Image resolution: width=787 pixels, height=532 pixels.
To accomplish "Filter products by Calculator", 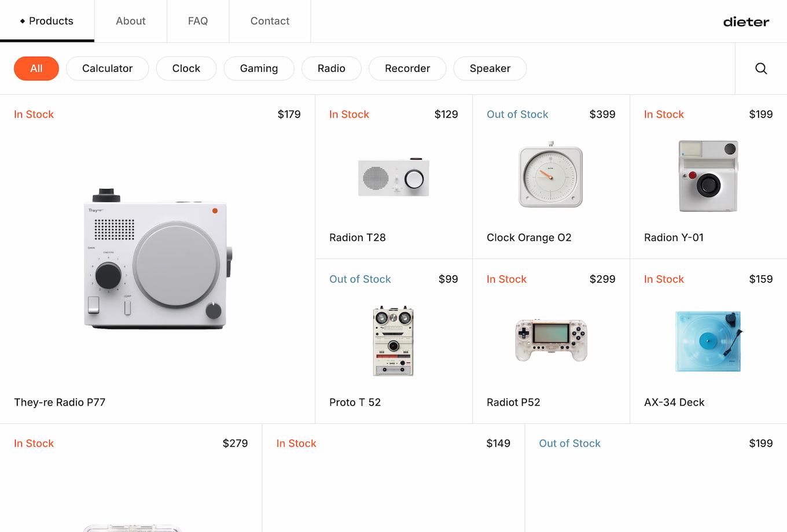I will (107, 68).
